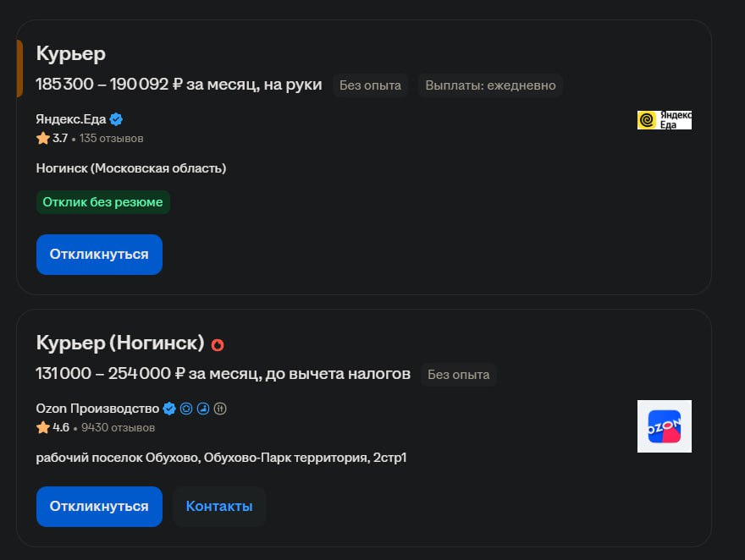Click the star rating icon showing 3.7
The height and width of the screenshot is (560, 745).
(43, 138)
